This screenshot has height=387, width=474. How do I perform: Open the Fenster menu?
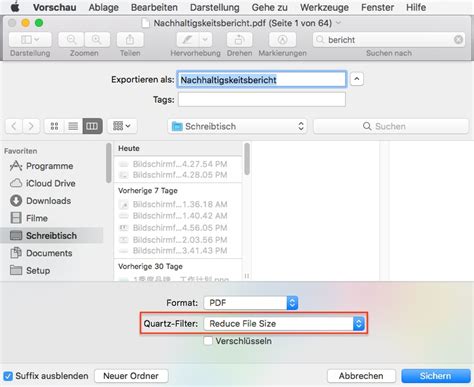point(377,7)
